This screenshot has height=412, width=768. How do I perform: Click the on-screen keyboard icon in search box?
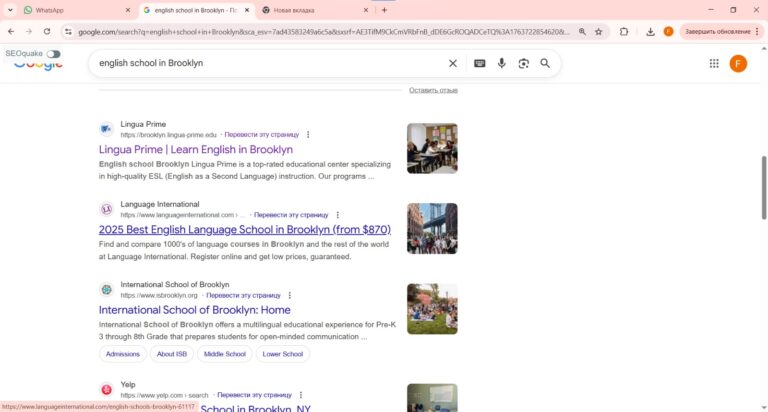click(480, 63)
